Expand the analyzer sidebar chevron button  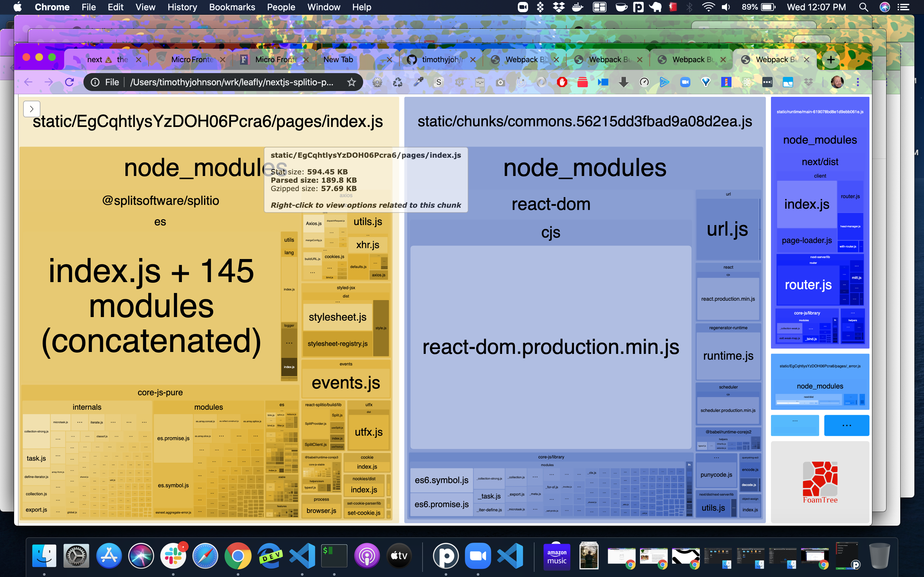32,109
